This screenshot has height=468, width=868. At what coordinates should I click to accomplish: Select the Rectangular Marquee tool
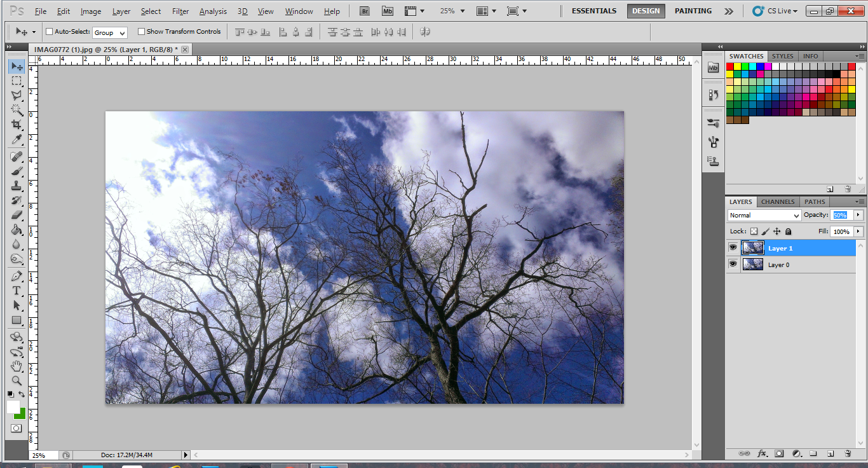17,81
